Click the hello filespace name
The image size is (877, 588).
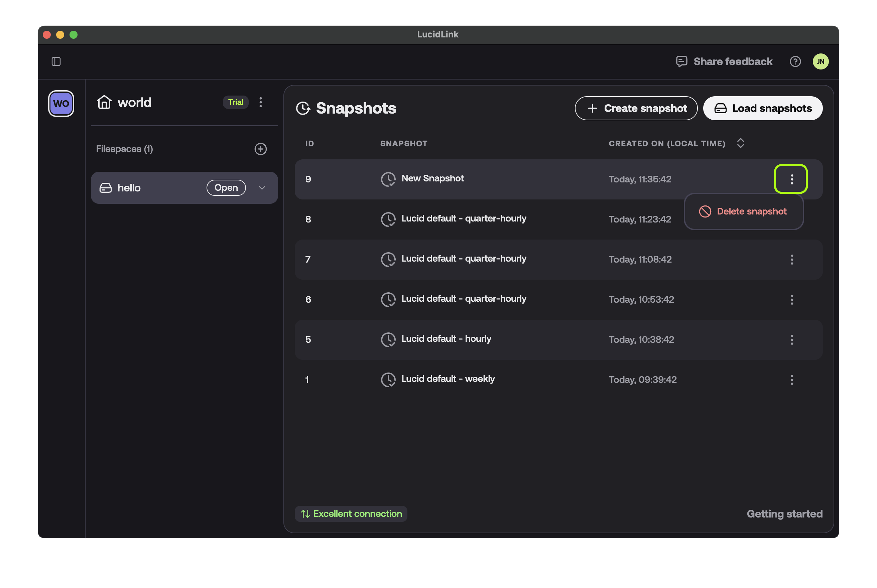(129, 188)
